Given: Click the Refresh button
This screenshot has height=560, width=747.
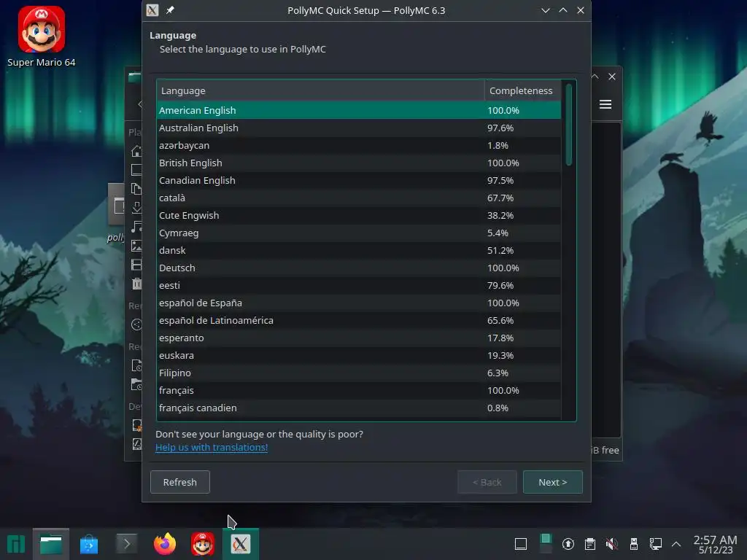Looking at the screenshot, I should tap(180, 482).
